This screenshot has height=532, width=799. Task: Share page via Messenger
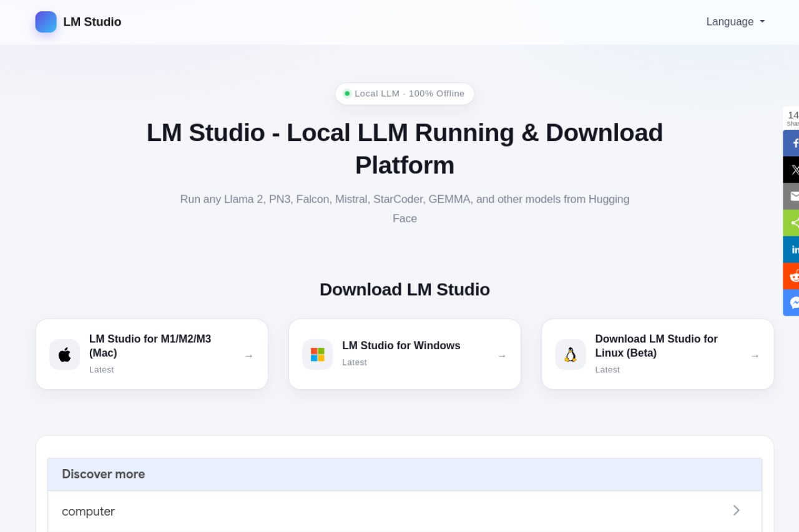[x=792, y=302]
